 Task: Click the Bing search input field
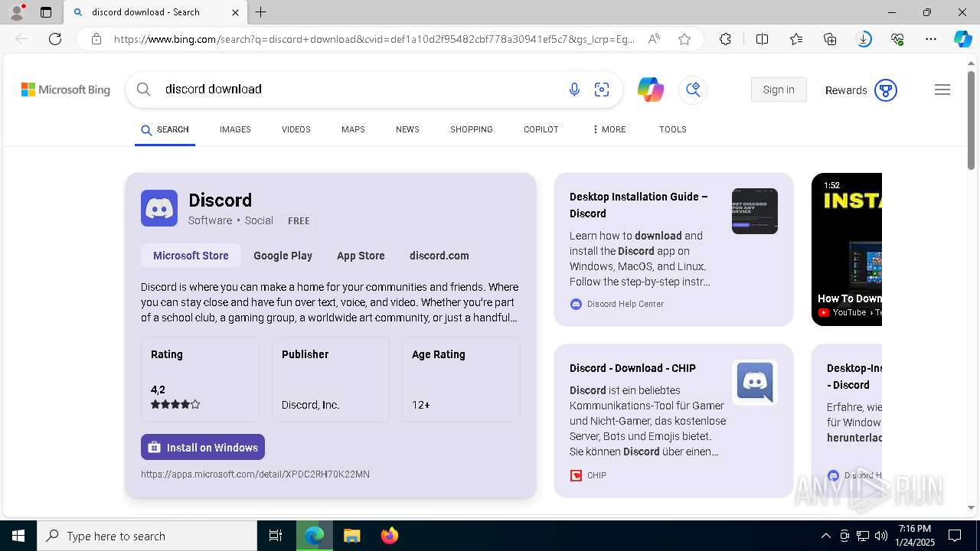point(360,90)
